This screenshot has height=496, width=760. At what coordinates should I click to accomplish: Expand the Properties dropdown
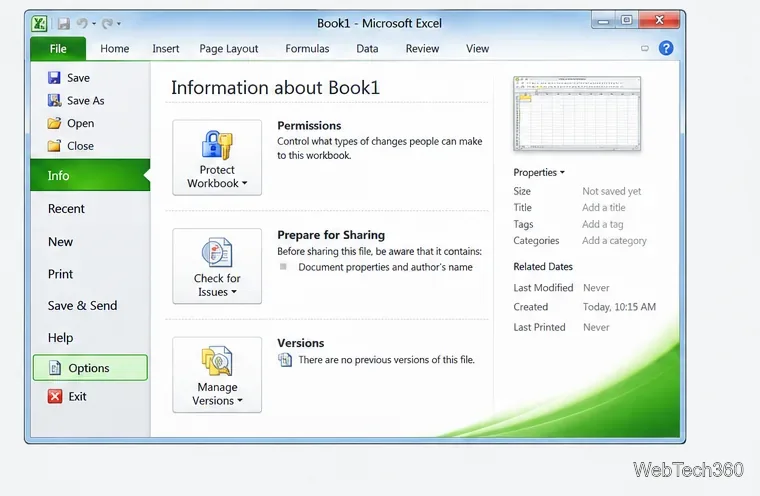539,172
